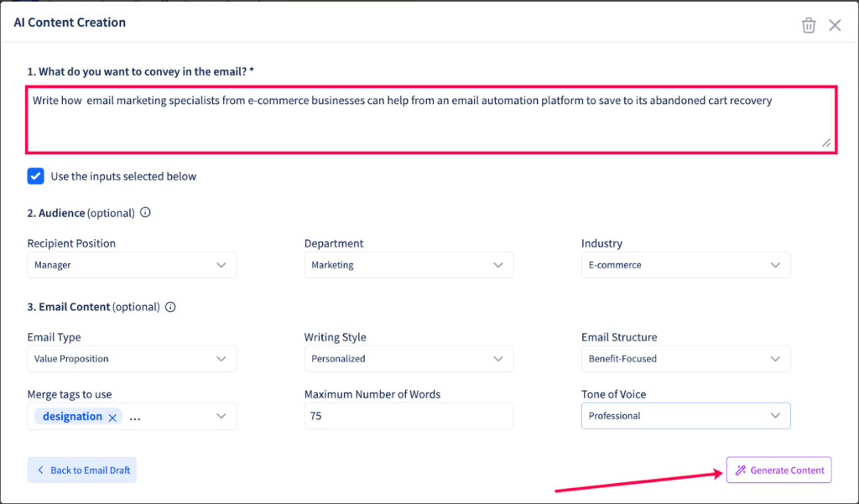Uncheck Use the inputs selected below
The width and height of the screenshot is (859, 504).
(35, 176)
